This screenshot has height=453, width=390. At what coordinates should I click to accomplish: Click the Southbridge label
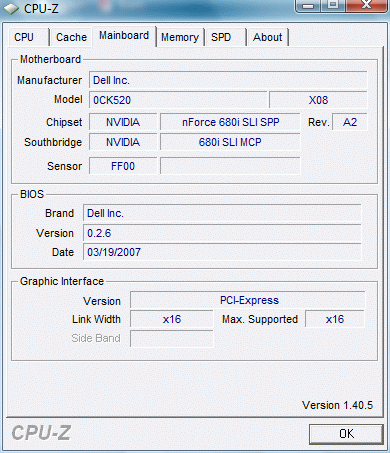coord(53,142)
